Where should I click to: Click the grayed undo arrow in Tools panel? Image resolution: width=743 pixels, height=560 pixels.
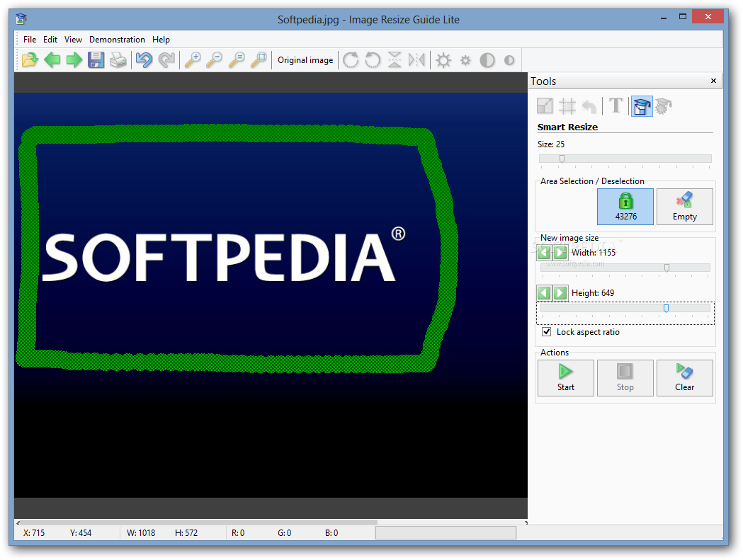click(x=589, y=105)
